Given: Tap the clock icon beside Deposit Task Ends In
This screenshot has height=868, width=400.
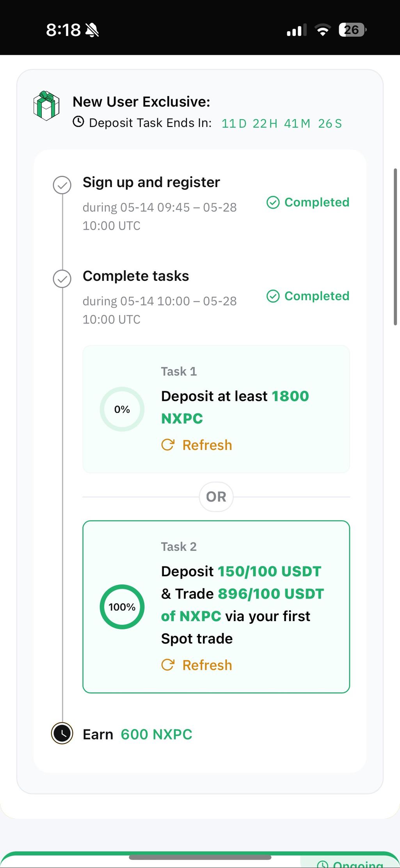Looking at the screenshot, I should pyautogui.click(x=78, y=121).
